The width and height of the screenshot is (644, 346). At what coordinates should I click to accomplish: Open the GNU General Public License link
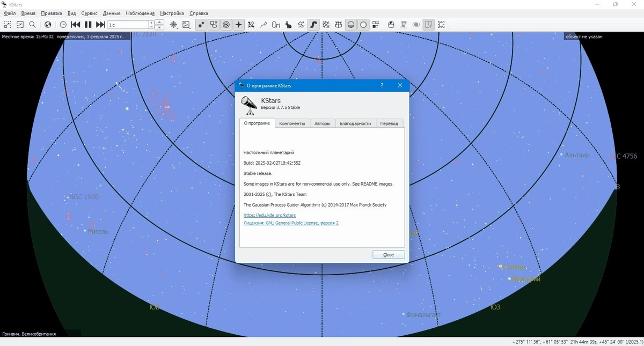(x=291, y=223)
